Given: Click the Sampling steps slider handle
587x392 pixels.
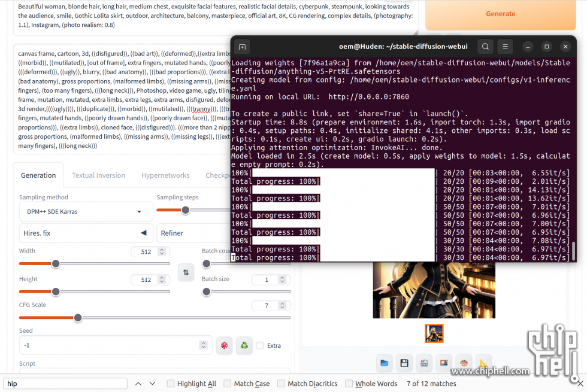Looking at the screenshot, I should click(x=185, y=210).
